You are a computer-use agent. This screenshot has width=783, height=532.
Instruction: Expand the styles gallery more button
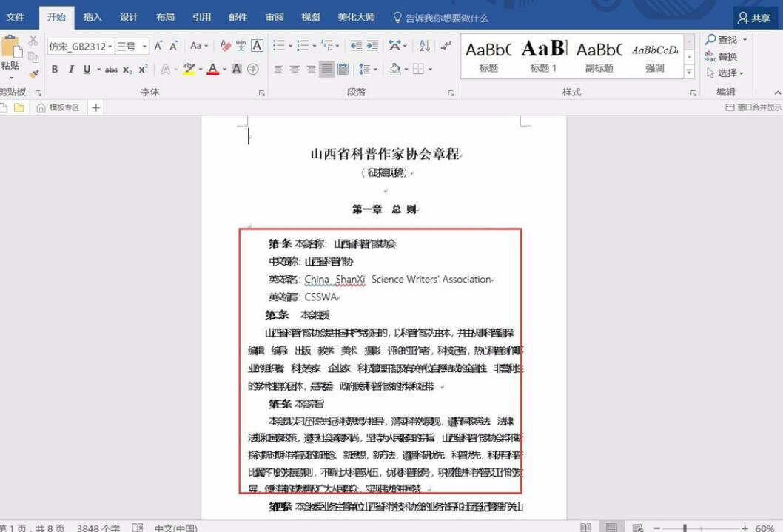click(x=689, y=73)
